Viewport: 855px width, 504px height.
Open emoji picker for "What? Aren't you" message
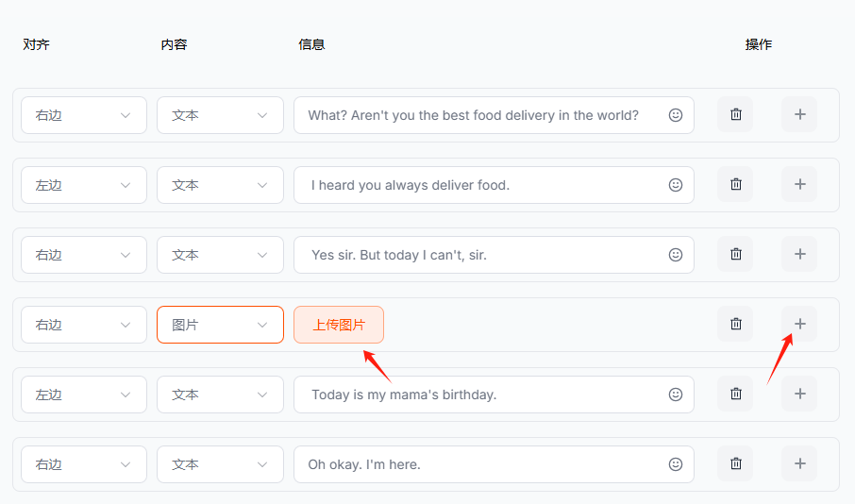pos(676,115)
